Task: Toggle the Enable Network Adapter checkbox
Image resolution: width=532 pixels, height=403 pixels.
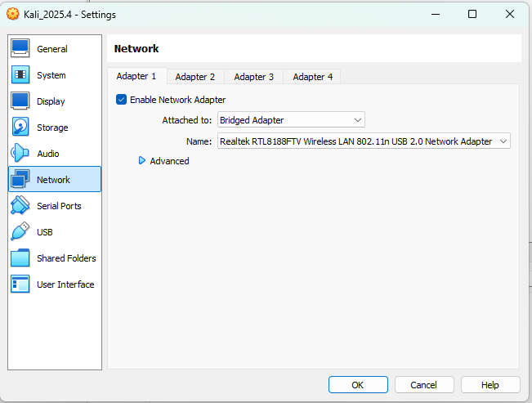Action: 122,100
